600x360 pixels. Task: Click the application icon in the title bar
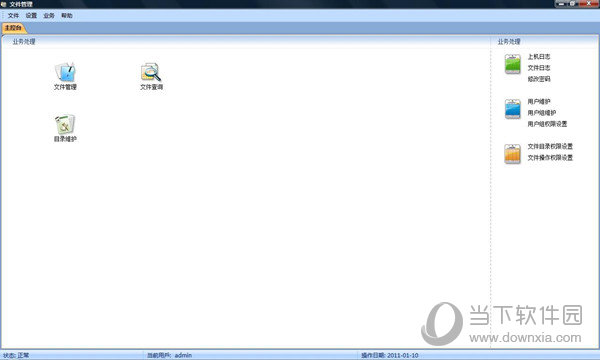pyautogui.click(x=3, y=4)
